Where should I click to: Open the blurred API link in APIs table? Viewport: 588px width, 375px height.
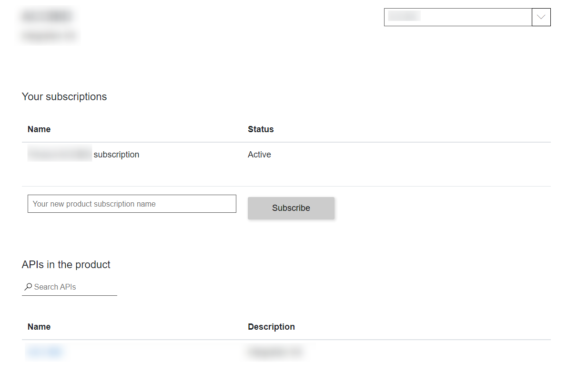[44, 352]
